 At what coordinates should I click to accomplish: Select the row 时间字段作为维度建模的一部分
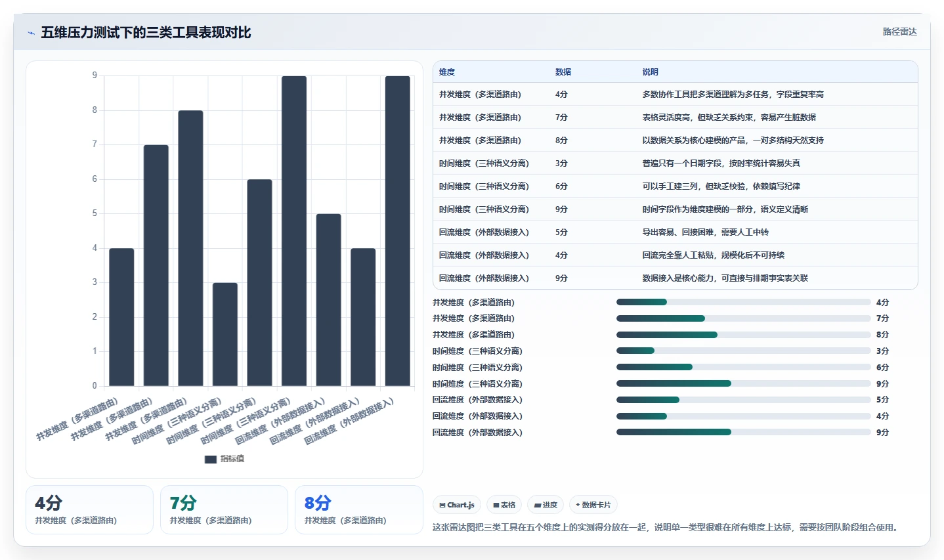[675, 209]
